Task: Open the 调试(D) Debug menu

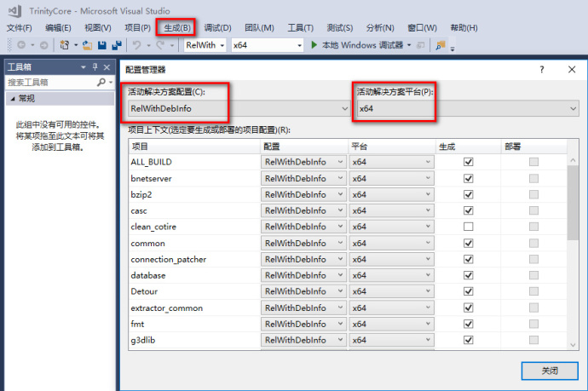Action: tap(217, 27)
